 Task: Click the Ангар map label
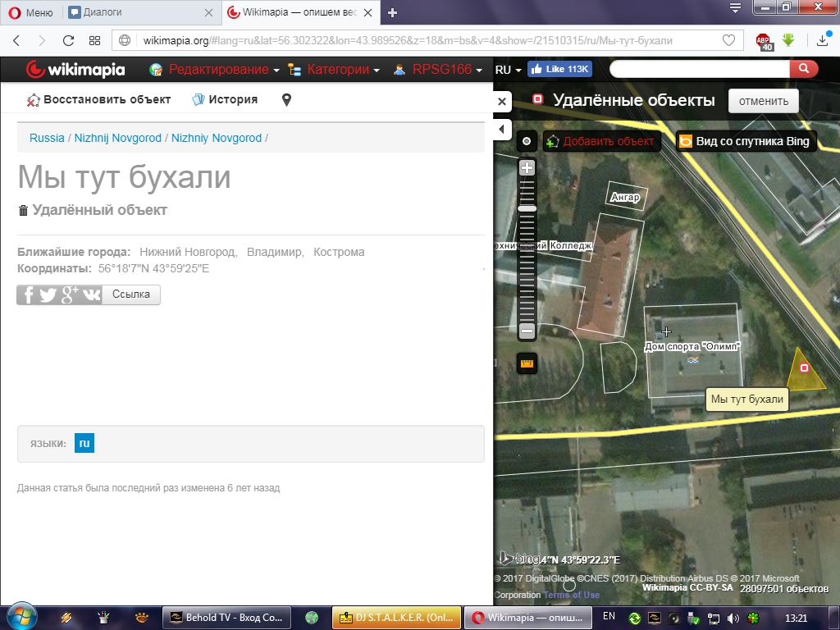tap(625, 197)
